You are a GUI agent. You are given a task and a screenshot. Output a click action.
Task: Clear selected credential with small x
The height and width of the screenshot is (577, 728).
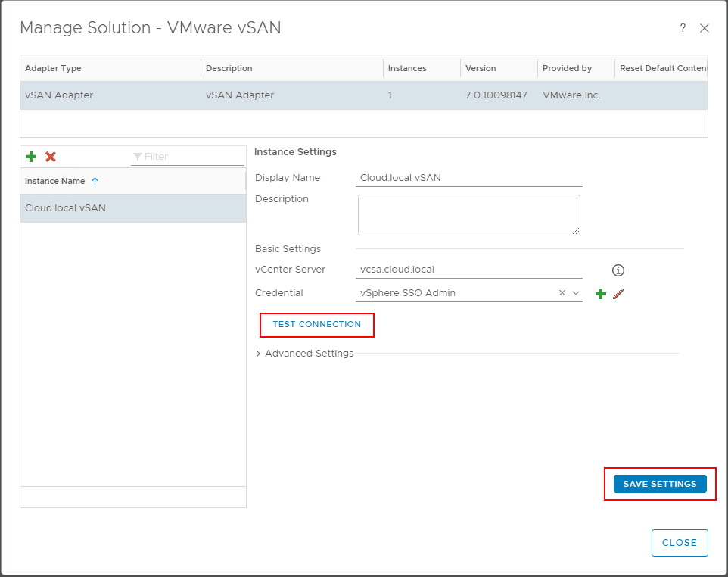pos(562,293)
